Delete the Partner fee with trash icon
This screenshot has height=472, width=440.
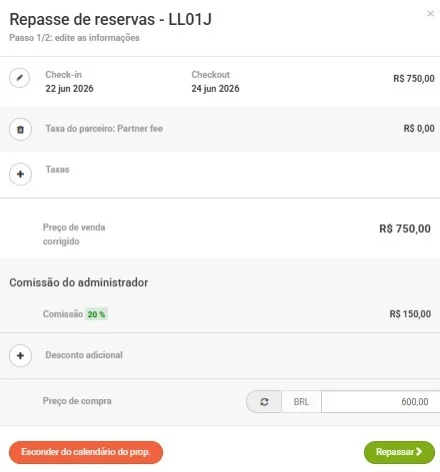coord(20,129)
